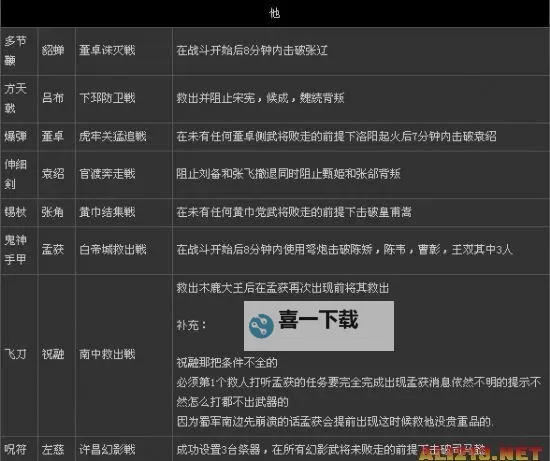Image resolution: width=550 pixels, height=461 pixels.
Task: Select condition mentioning 宋宪, 候成, 魏续 betrayal
Action: [x=260, y=98]
